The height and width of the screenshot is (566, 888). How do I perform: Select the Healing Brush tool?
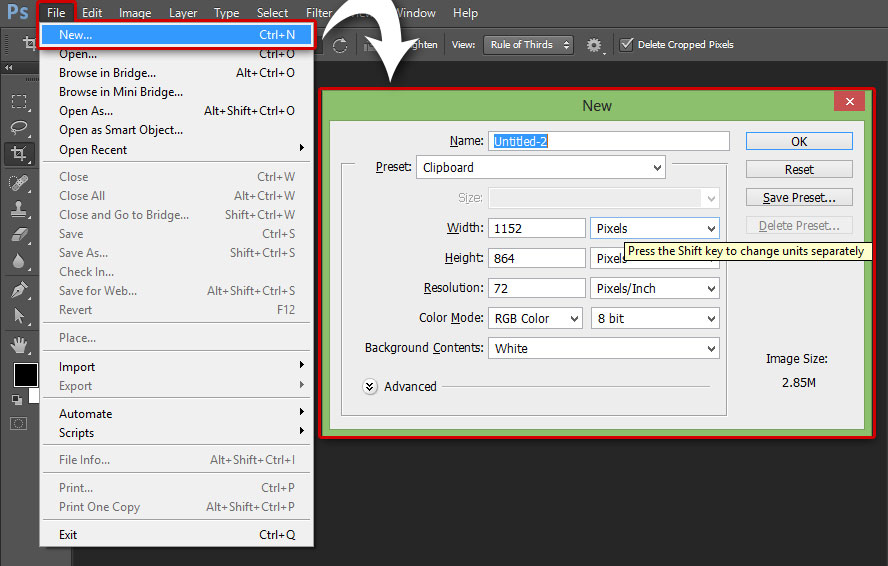(19, 182)
